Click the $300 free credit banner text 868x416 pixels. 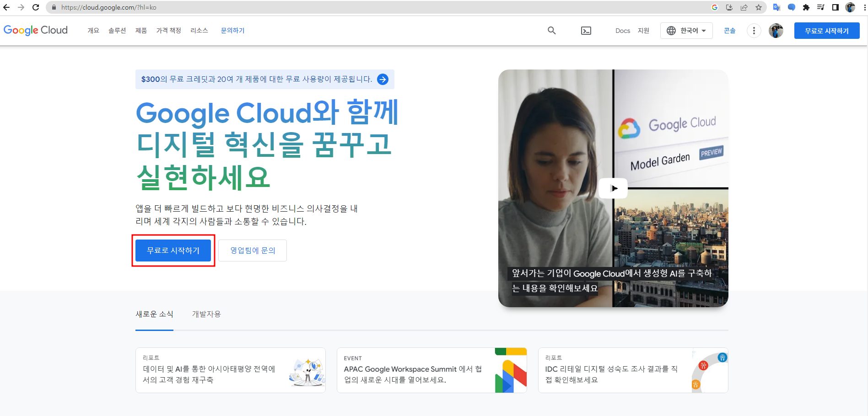coord(256,80)
